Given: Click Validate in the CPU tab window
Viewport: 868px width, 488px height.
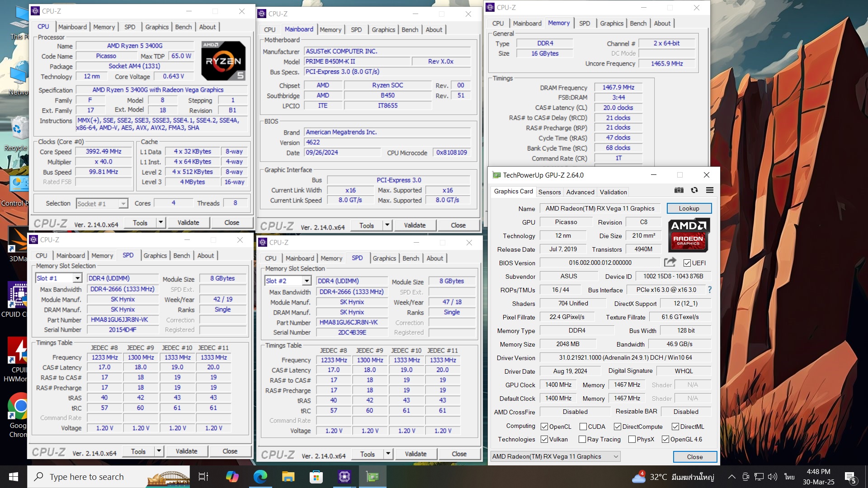Looking at the screenshot, I should pos(188,222).
